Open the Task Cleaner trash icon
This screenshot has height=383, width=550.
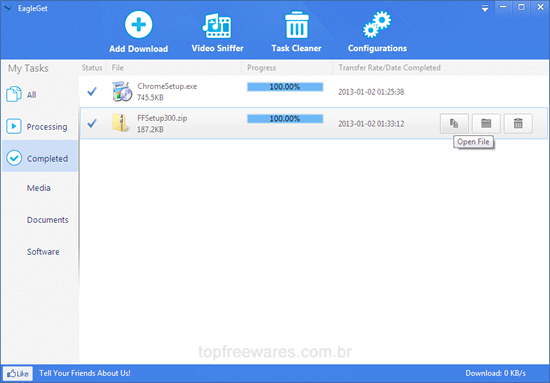pos(297,25)
